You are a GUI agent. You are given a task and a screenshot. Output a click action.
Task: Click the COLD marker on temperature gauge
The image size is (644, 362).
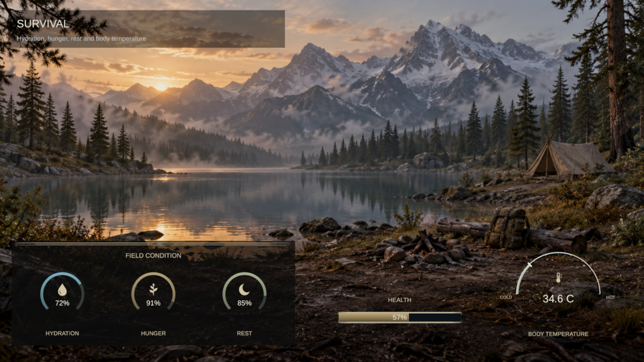tap(506, 297)
